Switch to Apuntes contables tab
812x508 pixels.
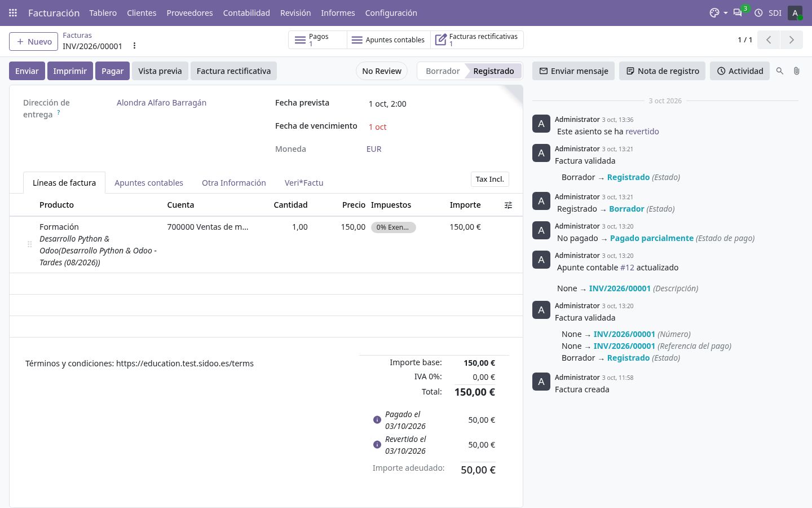click(149, 183)
